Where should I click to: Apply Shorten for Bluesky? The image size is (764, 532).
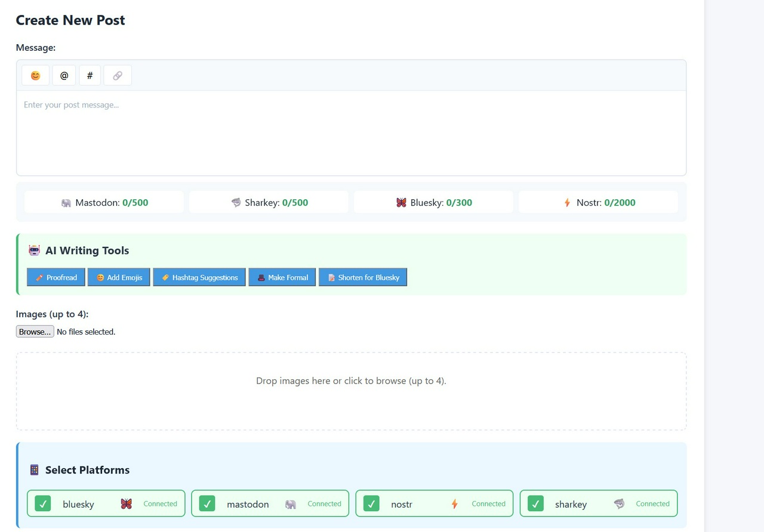tap(363, 277)
